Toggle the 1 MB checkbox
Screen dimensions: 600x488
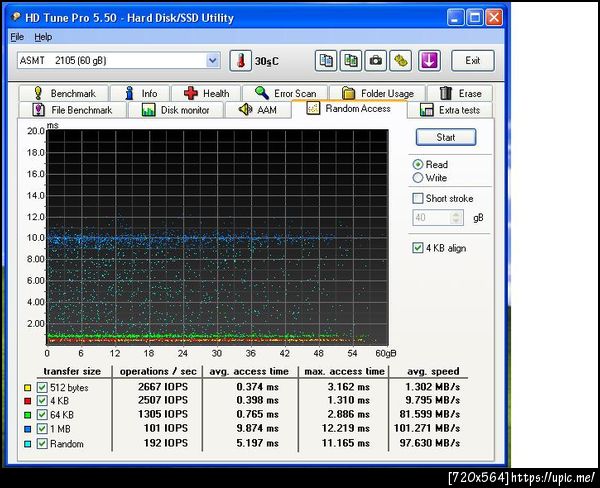(42, 429)
